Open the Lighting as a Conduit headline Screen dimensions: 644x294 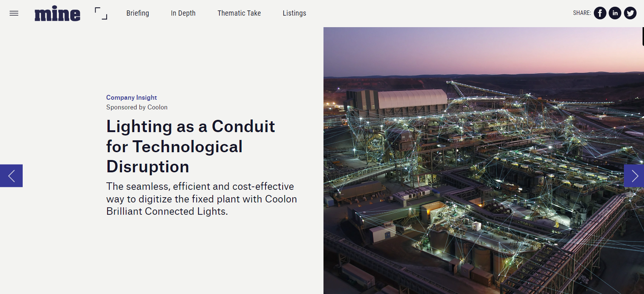(190, 146)
